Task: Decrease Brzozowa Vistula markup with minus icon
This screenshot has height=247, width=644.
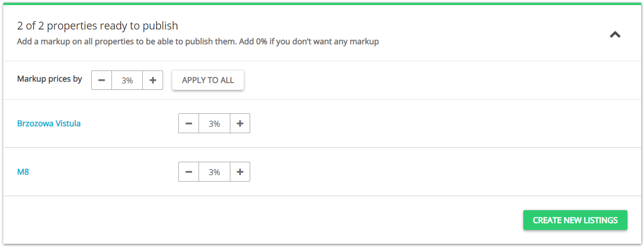Action: pos(189,123)
